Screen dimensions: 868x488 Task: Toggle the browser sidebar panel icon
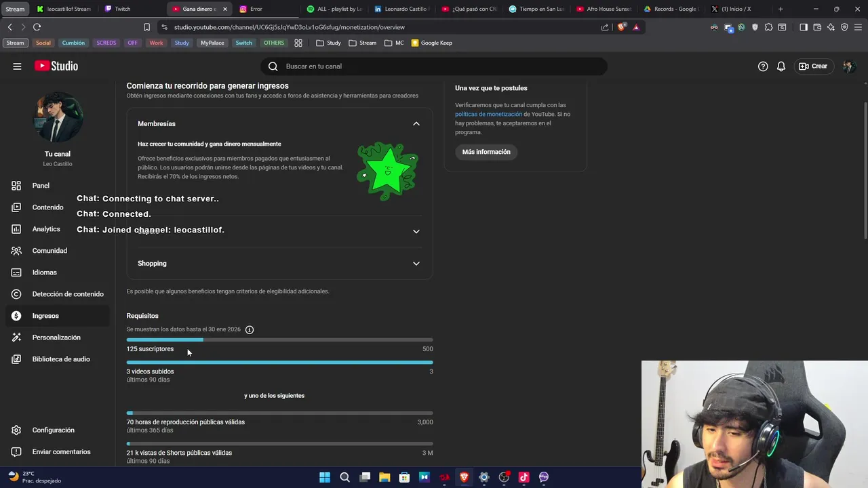[x=804, y=27]
